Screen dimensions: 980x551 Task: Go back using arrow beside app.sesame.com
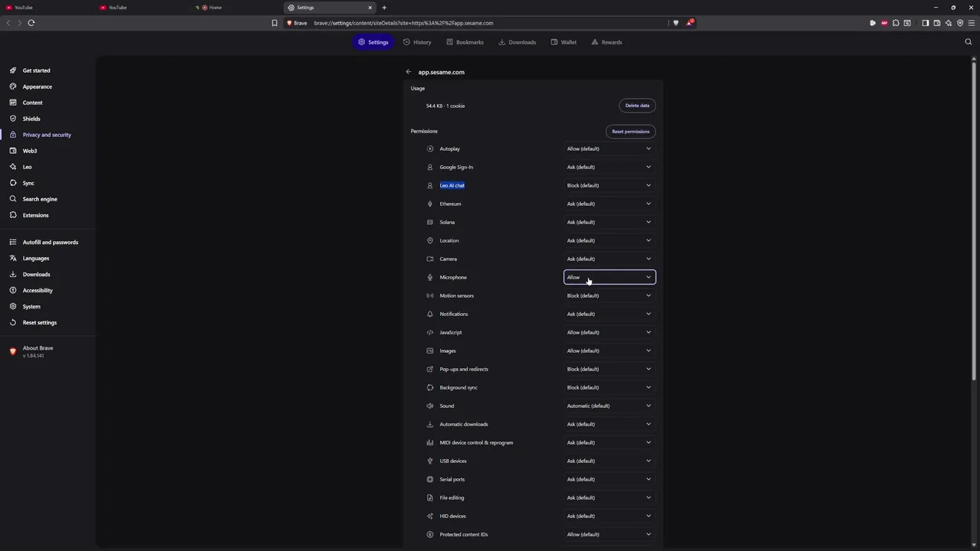409,72
